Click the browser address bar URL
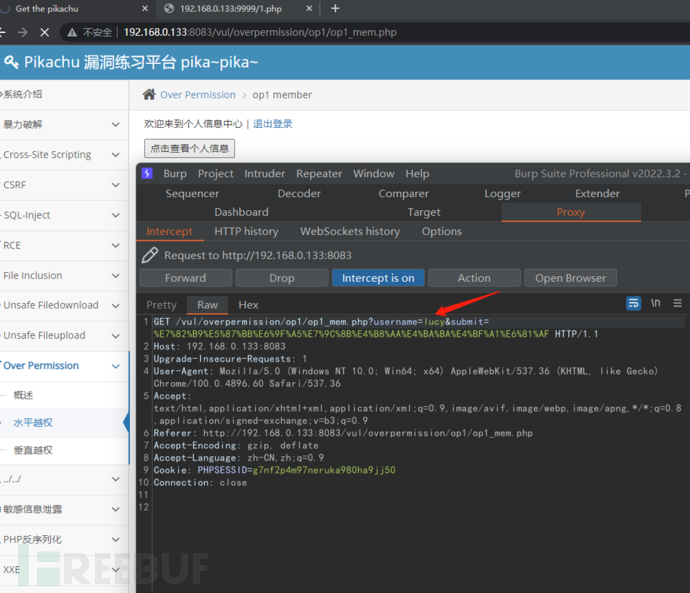The width and height of the screenshot is (690, 593). pos(260,32)
